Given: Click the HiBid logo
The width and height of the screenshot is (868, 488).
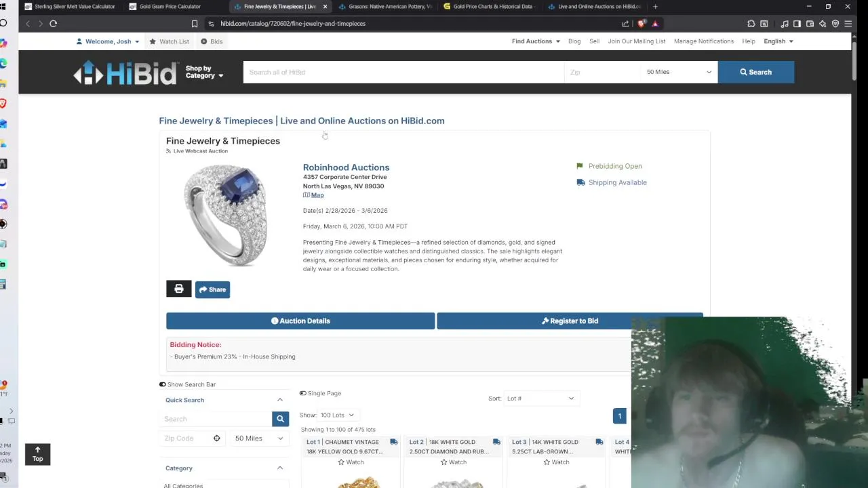Looking at the screenshot, I should [x=125, y=73].
